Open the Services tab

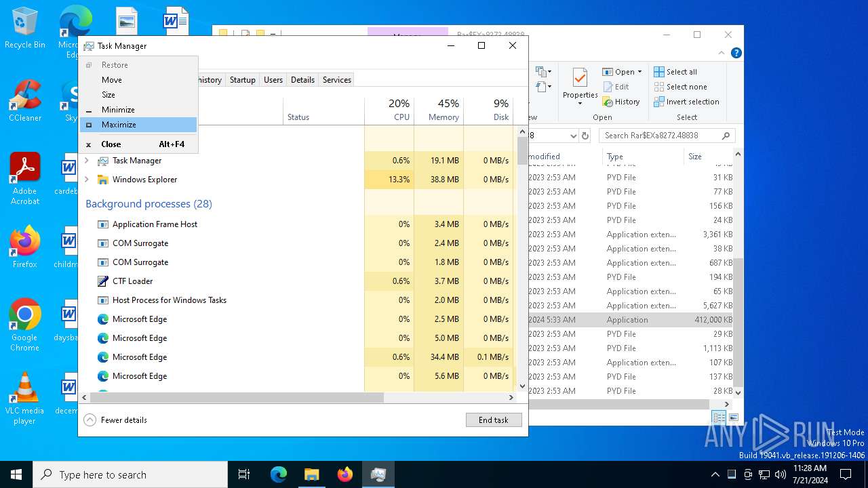tap(337, 80)
